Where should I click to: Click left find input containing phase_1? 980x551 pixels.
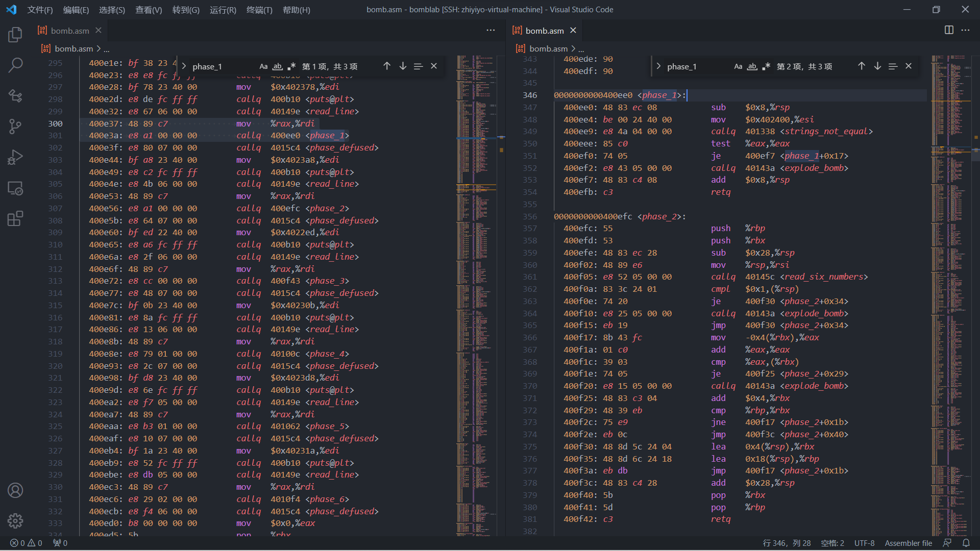pyautogui.click(x=223, y=66)
